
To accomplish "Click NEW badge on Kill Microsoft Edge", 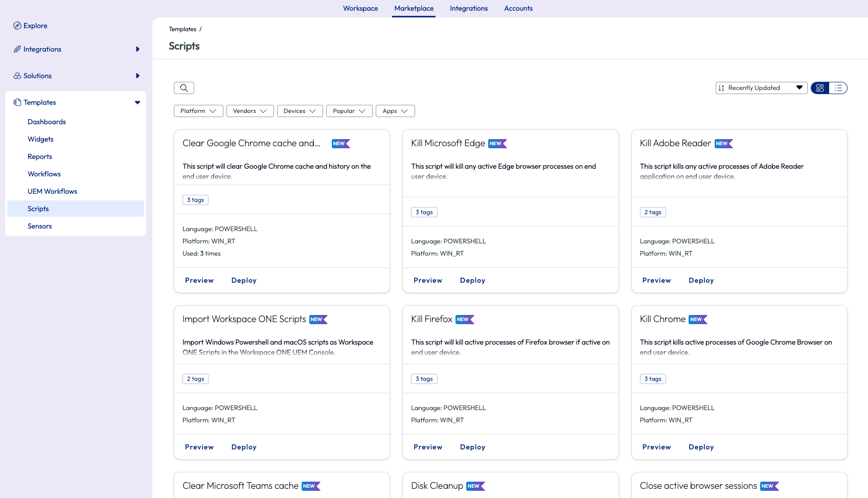I will 497,144.
